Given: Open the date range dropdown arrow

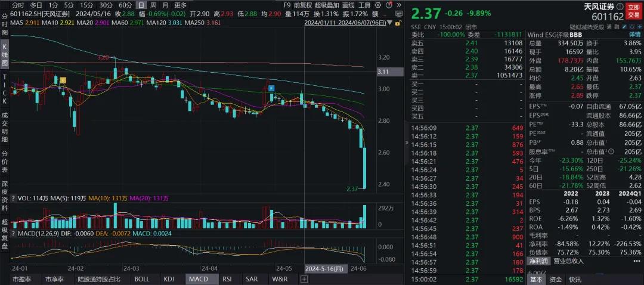Looking at the screenshot, I should coord(390,23).
